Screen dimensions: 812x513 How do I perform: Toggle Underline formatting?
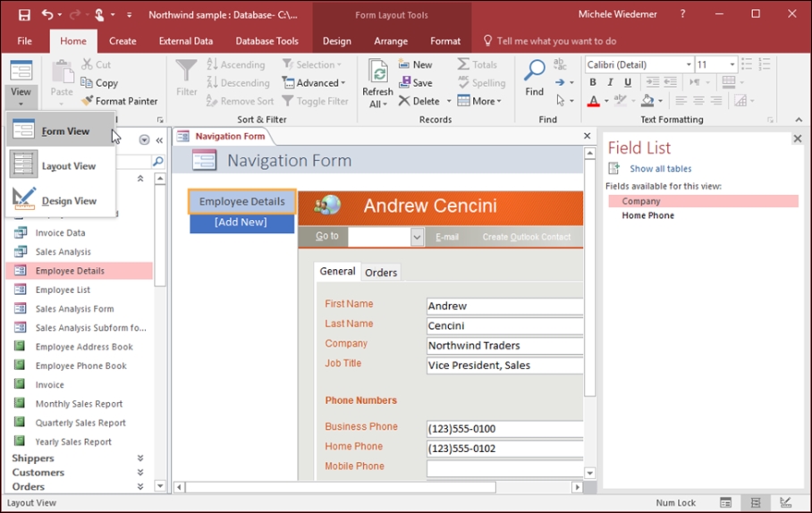point(628,82)
